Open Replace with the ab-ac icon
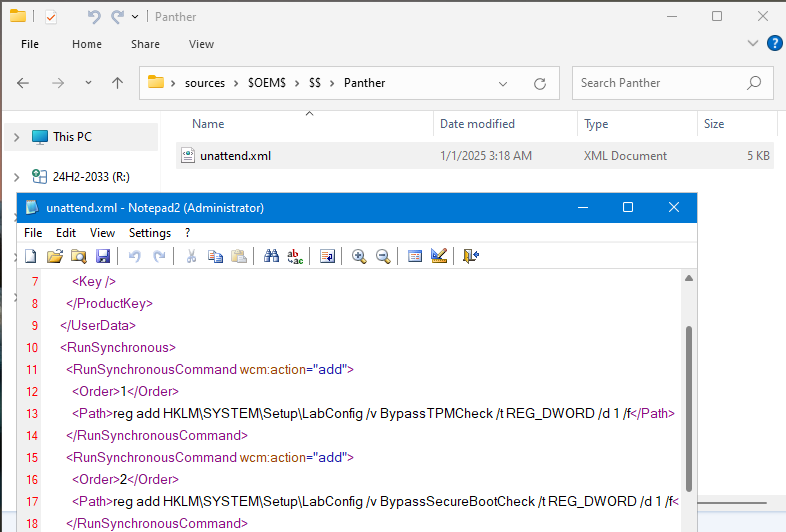Image resolution: width=786 pixels, height=532 pixels. (x=295, y=256)
